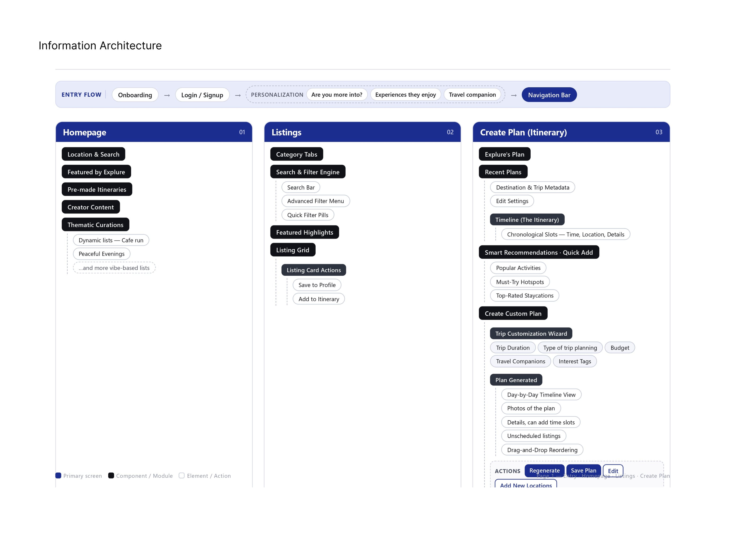Click the Recent Plans module
The width and height of the screenshot is (756, 534).
503,172
